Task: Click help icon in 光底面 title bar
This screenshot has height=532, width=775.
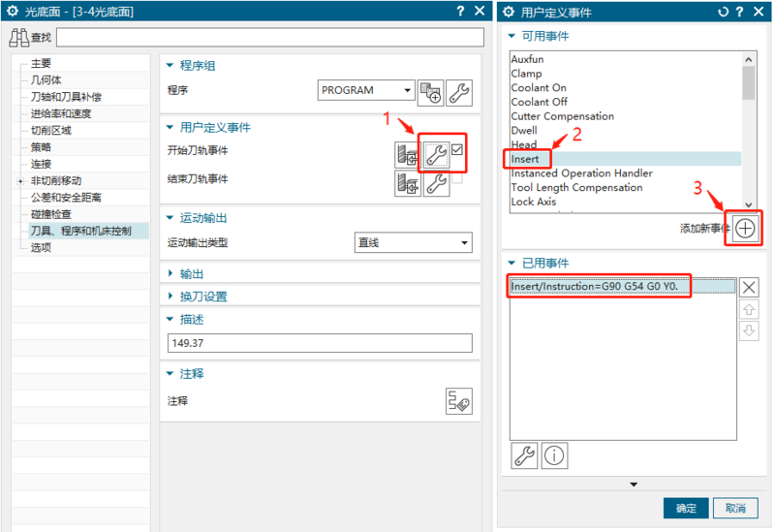Action: click(x=461, y=11)
